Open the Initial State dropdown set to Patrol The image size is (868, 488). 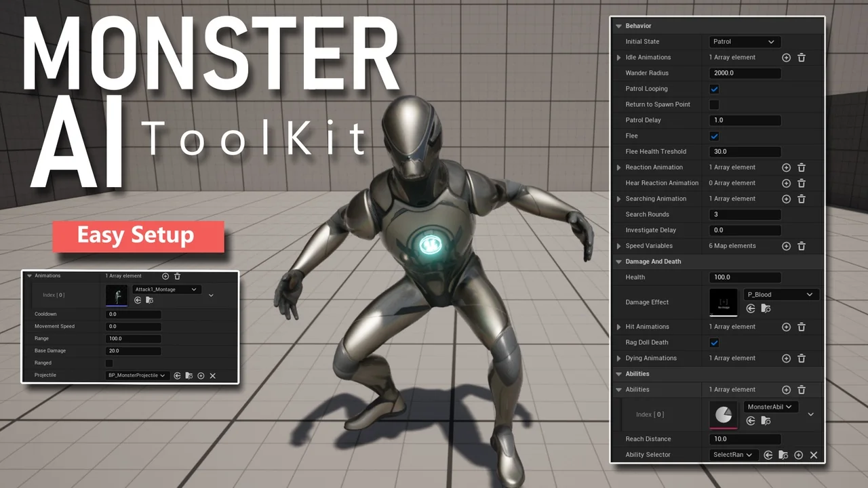(744, 41)
